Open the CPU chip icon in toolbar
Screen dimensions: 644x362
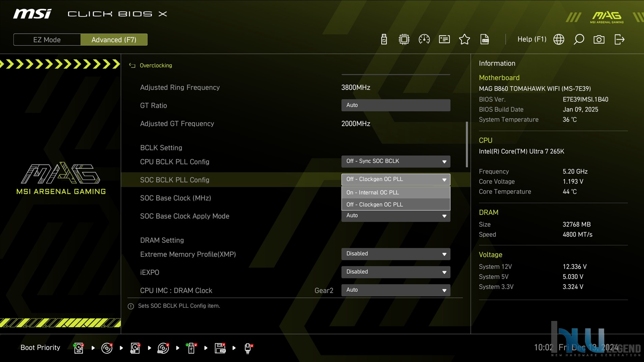(404, 39)
